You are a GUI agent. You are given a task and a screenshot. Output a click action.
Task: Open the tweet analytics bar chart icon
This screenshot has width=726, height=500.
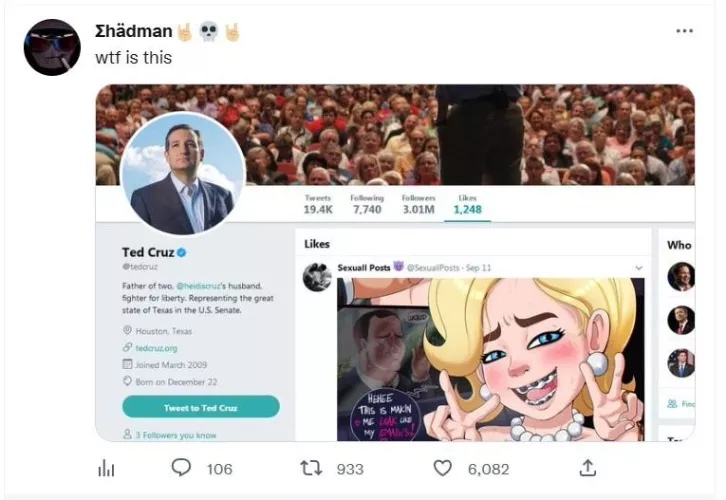click(x=106, y=468)
